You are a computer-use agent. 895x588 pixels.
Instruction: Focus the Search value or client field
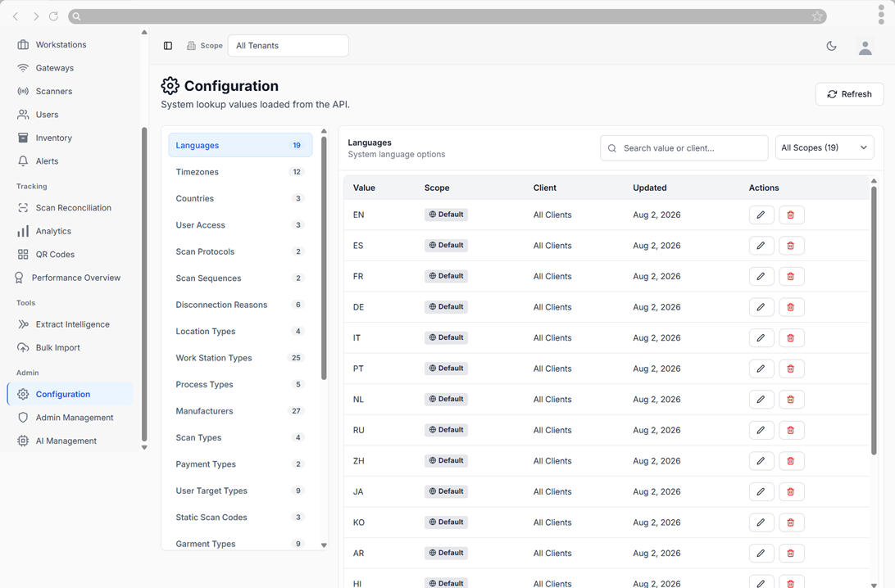pos(684,148)
